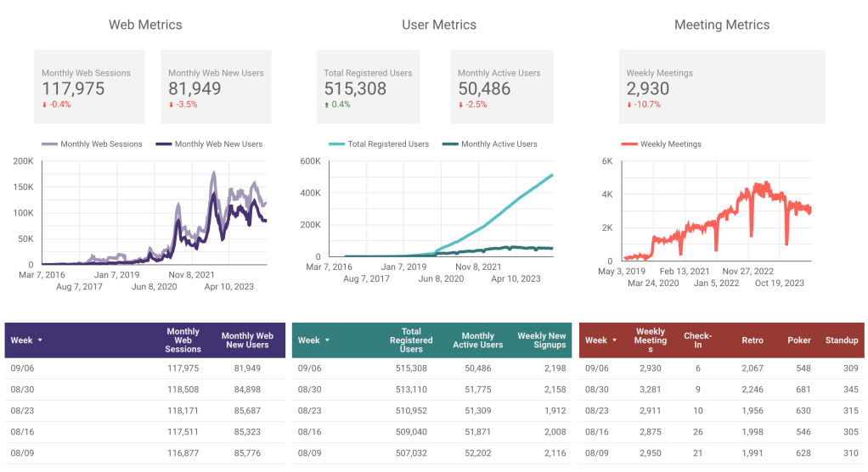Click the -3.5% change indicator

coord(183,104)
